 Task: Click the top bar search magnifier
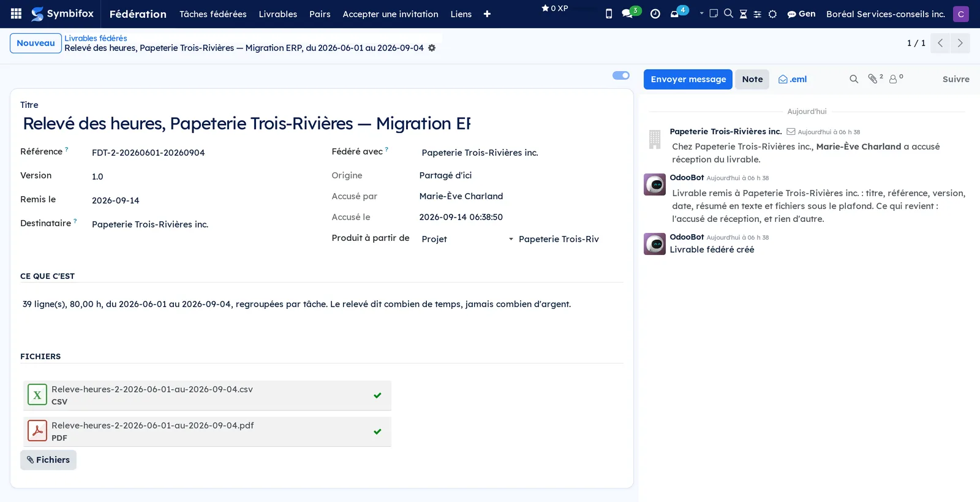(x=728, y=13)
